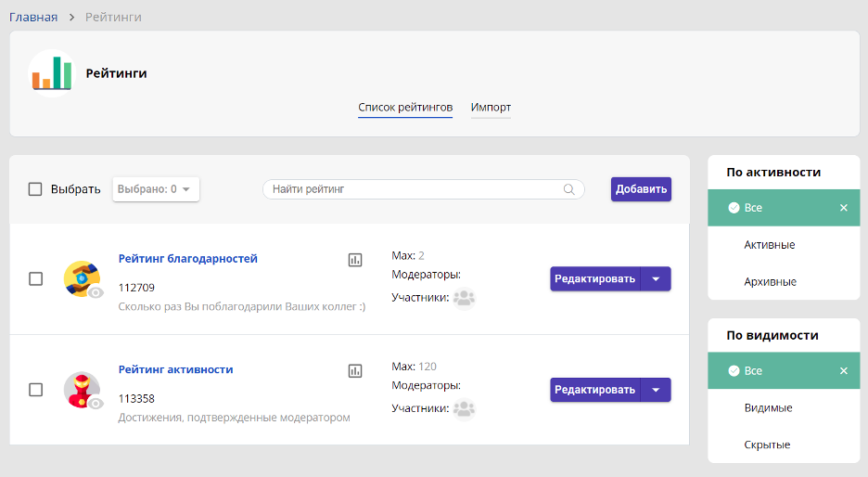
Task: Switch to the Импорт tab
Action: (x=491, y=108)
